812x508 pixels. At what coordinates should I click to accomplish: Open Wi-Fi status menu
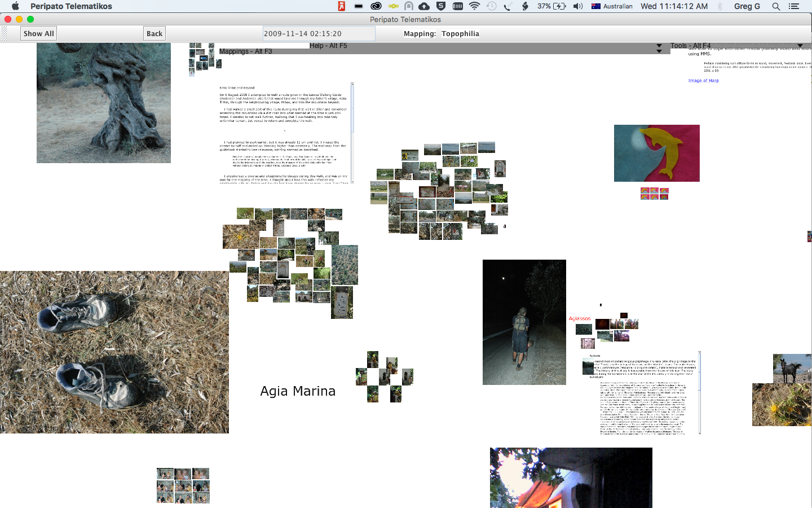click(x=474, y=6)
